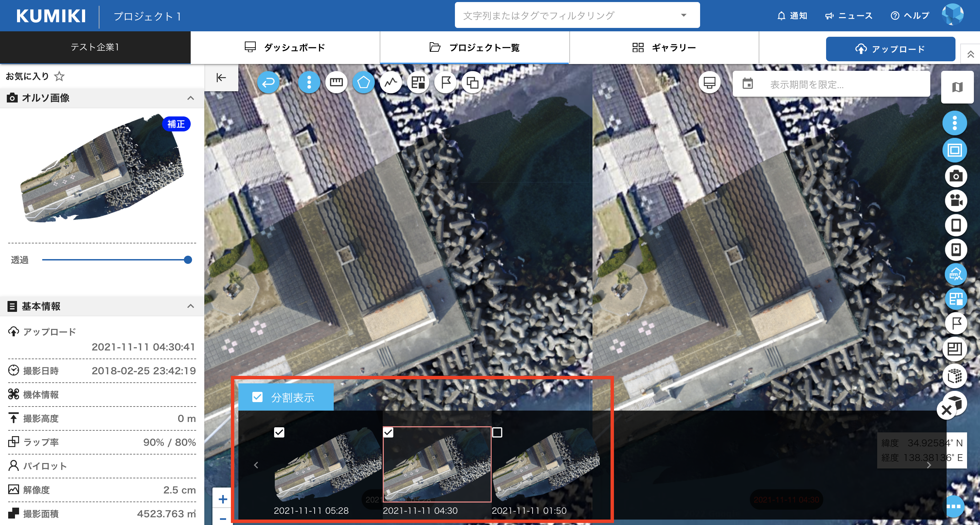Uncheck the 2021-11-11 05:28 thumbnail checkbox
The height and width of the screenshot is (525, 980).
279,432
